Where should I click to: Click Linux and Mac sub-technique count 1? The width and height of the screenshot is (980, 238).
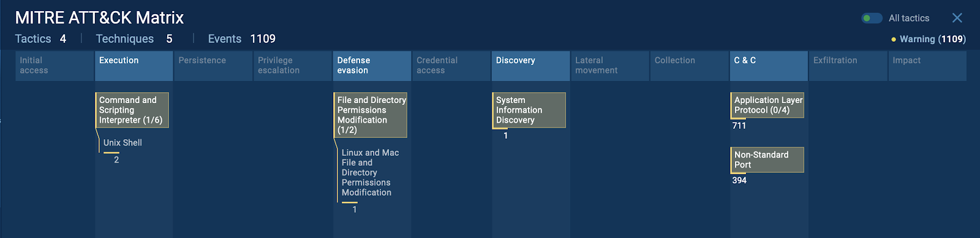(354, 210)
